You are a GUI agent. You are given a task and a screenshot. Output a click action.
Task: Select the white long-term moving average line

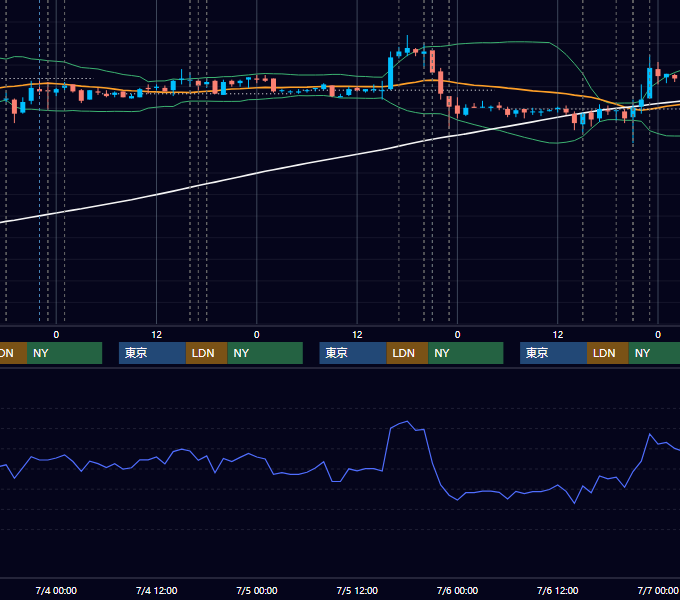(x=257, y=173)
